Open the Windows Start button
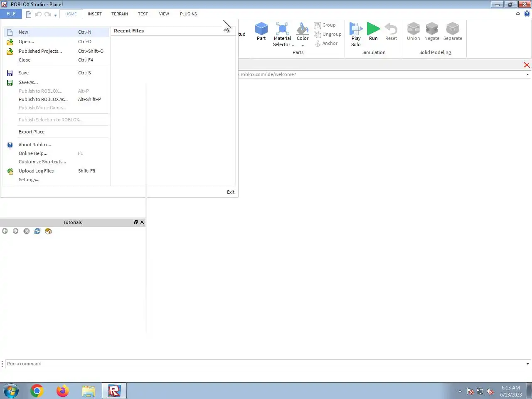Screen dimensions: 532x399 pos(11,391)
